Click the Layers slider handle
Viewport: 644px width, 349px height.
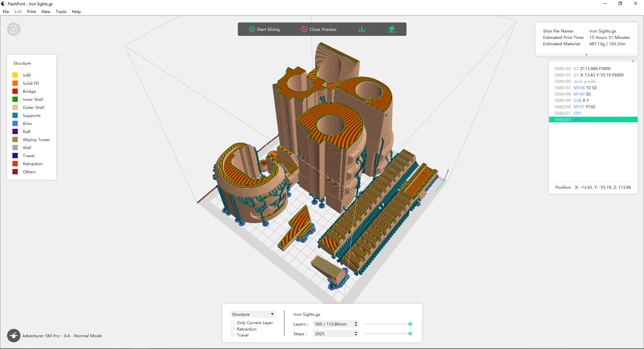click(x=410, y=324)
